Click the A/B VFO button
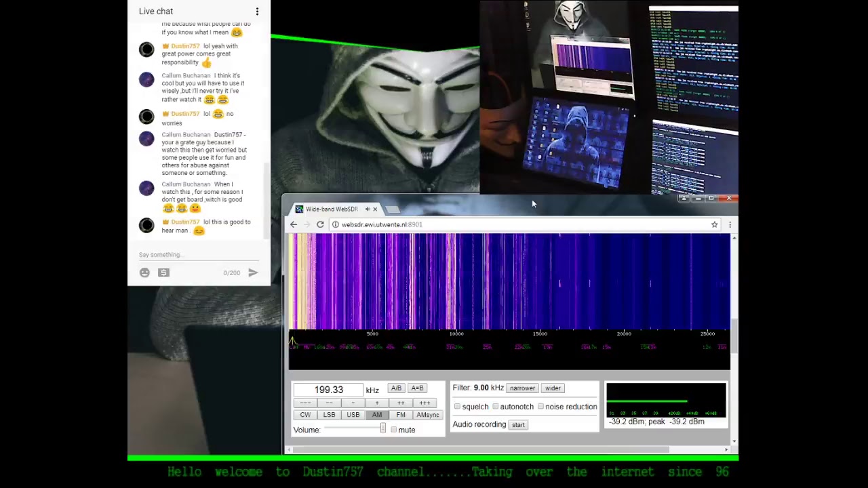This screenshot has height=488, width=868. pyautogui.click(x=396, y=388)
